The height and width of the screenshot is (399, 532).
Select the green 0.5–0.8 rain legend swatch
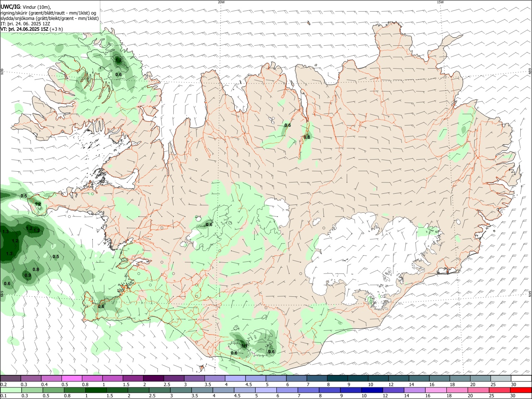click(x=53, y=390)
